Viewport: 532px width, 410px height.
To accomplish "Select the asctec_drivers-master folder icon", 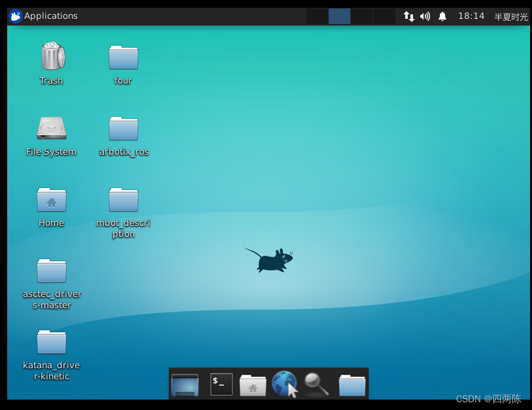I will 52,271.
